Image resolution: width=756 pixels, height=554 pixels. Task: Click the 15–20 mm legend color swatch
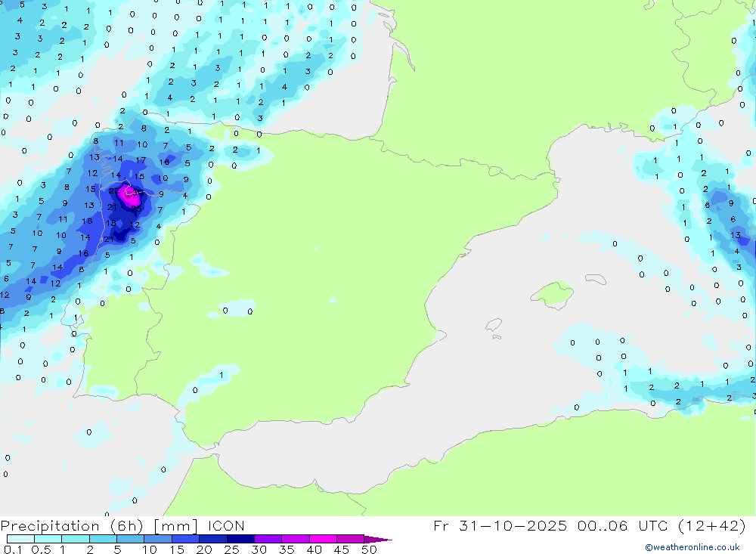(x=186, y=539)
